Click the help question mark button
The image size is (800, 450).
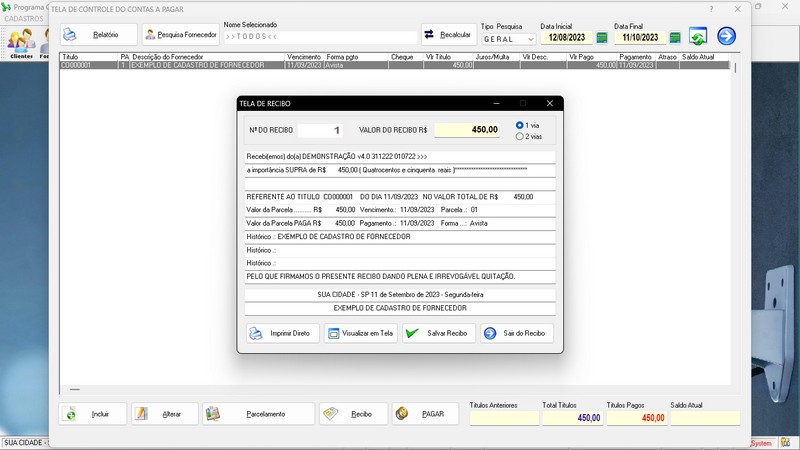click(711, 9)
